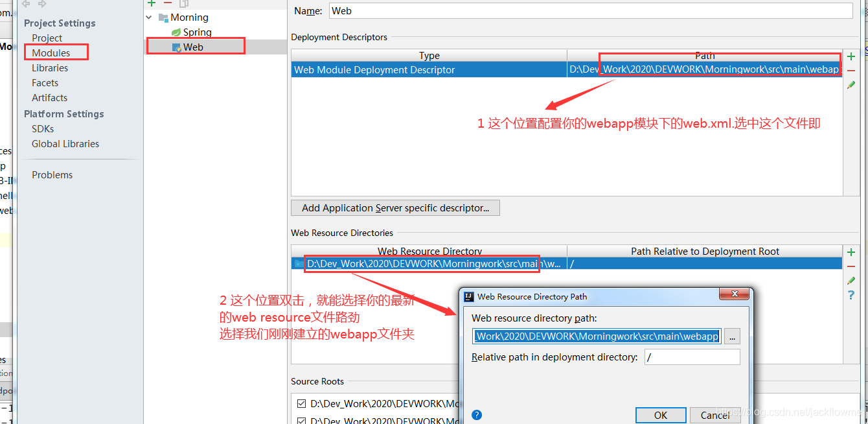Open the Project settings page
The image size is (868, 424).
(47, 38)
